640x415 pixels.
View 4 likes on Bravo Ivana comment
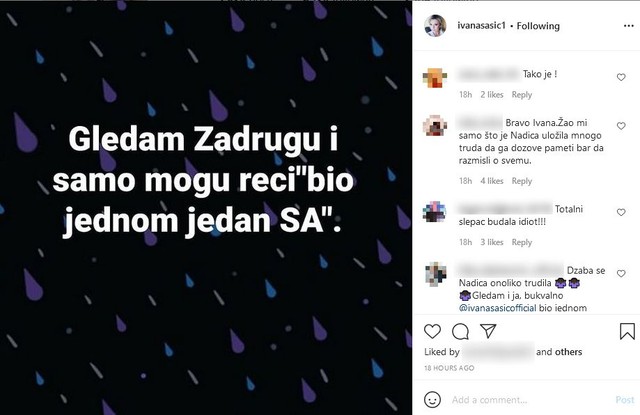(492, 181)
